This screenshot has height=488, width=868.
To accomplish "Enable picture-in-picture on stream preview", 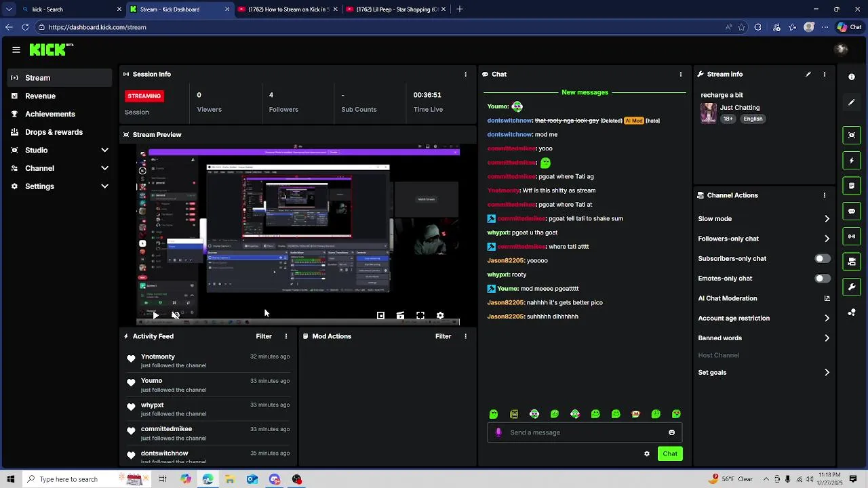I will [380, 315].
